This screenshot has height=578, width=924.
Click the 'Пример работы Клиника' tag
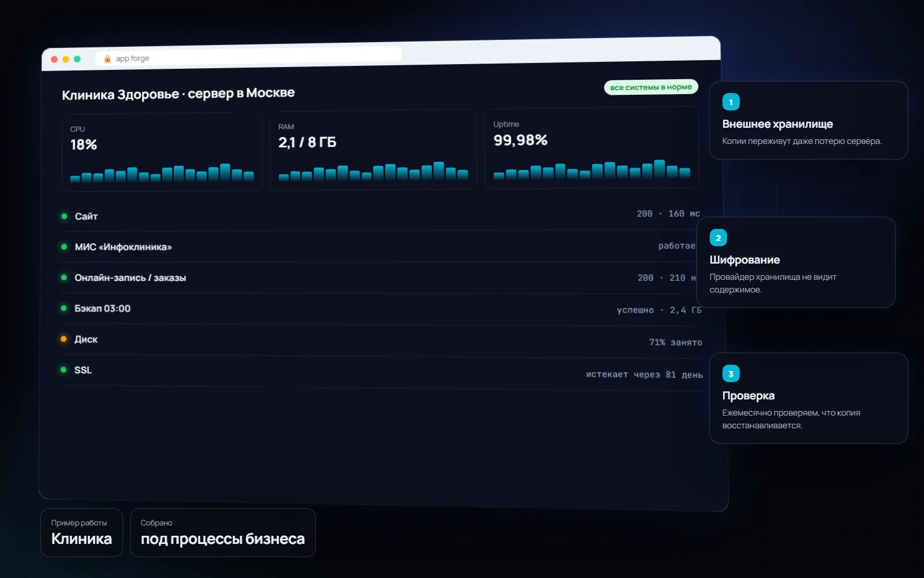point(81,532)
